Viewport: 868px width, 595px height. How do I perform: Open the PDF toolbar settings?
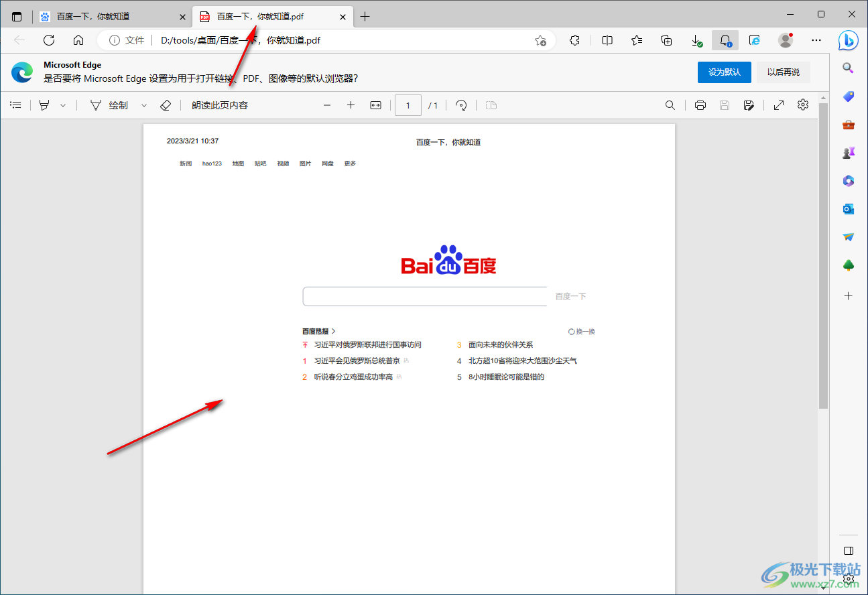803,105
